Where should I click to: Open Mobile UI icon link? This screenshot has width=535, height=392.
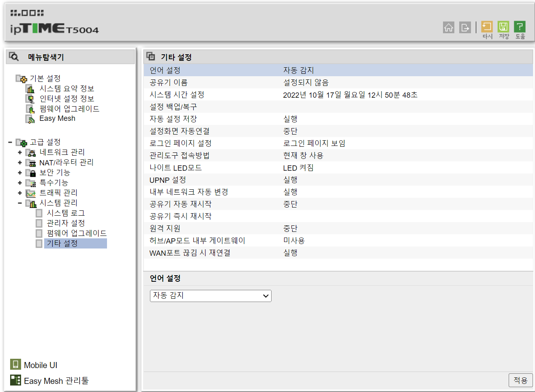click(15, 364)
